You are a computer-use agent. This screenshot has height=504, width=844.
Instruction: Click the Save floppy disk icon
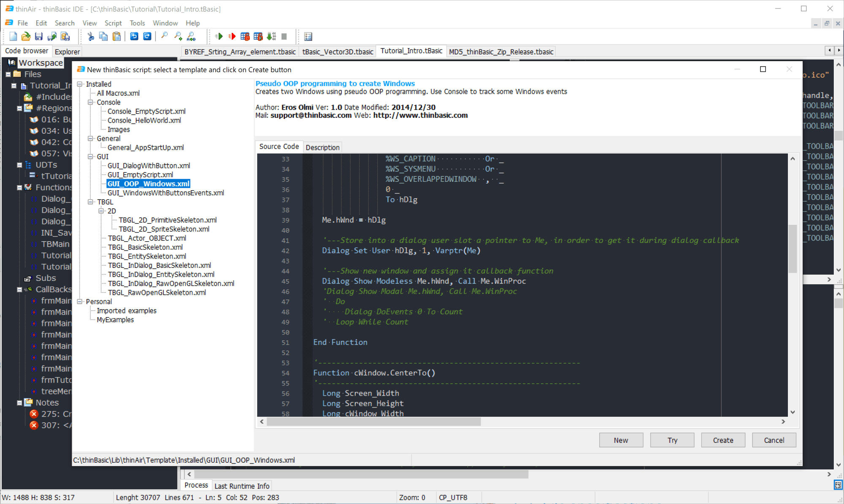[39, 37]
